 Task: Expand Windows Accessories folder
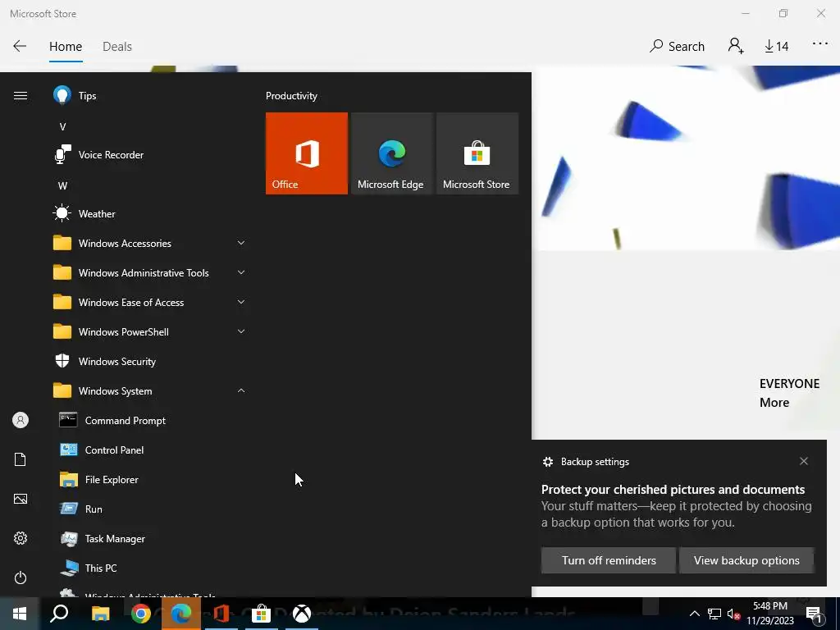(150, 243)
